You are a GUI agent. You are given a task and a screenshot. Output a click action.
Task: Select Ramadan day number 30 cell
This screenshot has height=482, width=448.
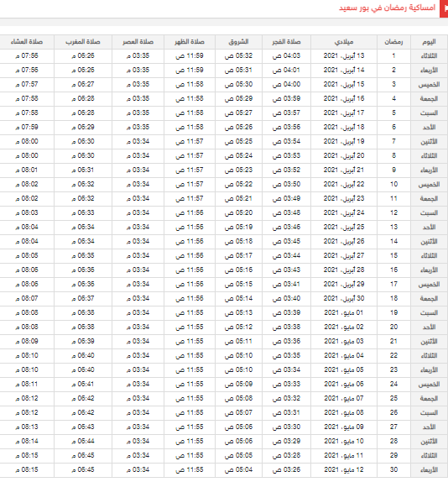(x=393, y=470)
